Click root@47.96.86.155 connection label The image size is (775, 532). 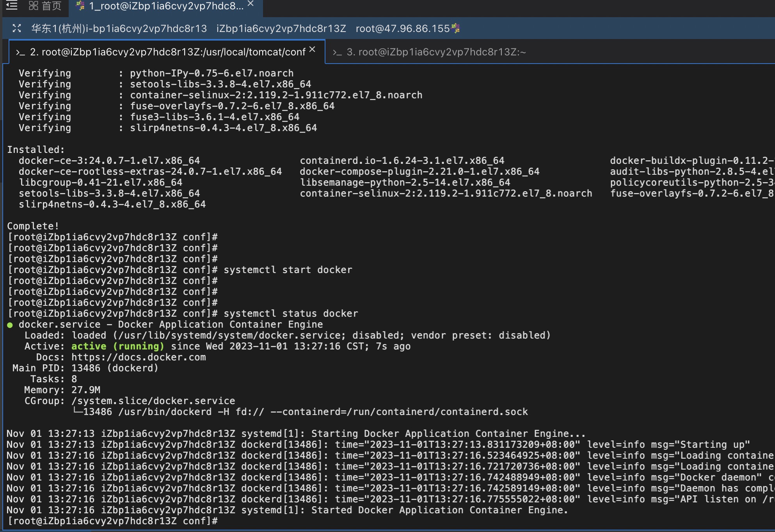coord(403,28)
